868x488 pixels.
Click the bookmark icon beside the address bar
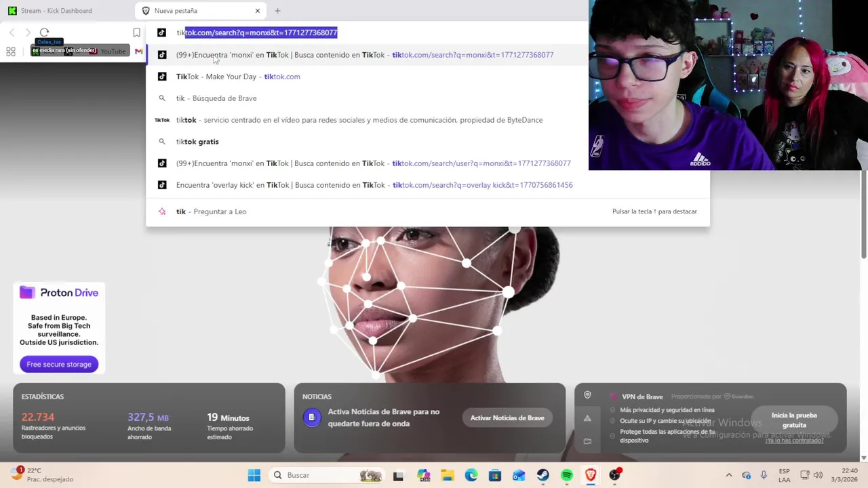[x=136, y=33]
